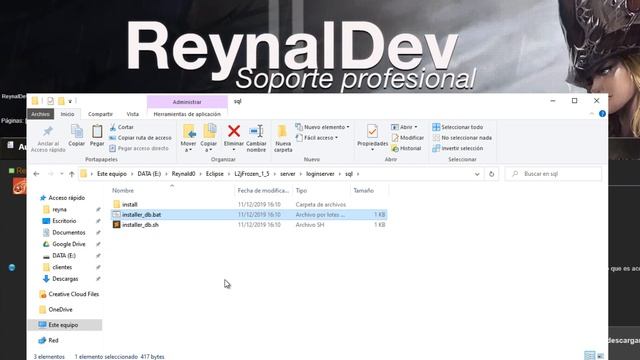Click the red Eliminar icon
Viewport: 640px width, 360px height.
234,131
